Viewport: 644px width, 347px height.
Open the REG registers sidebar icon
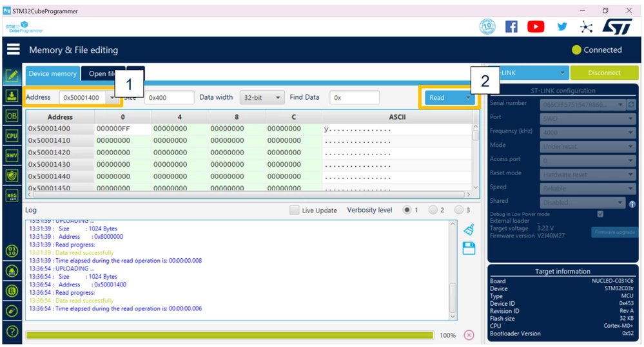click(x=12, y=195)
